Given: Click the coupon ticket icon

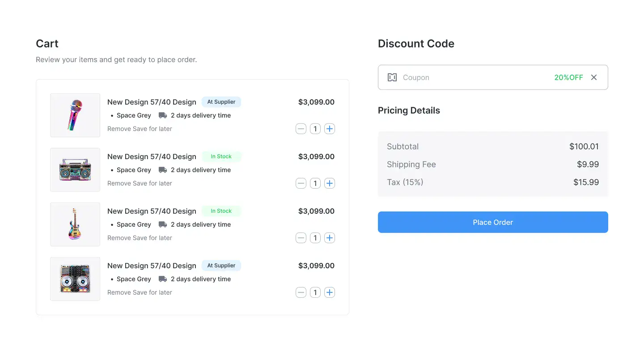Looking at the screenshot, I should point(392,77).
